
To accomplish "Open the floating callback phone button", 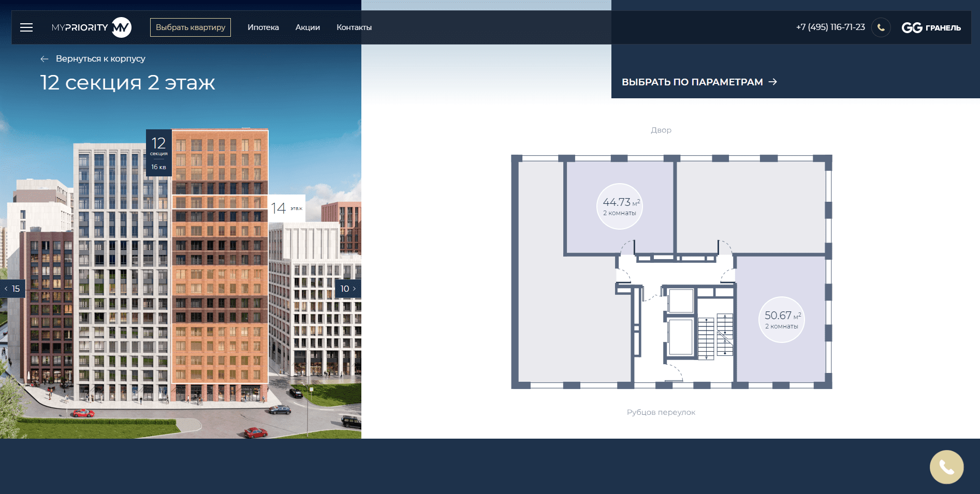I will [946, 467].
